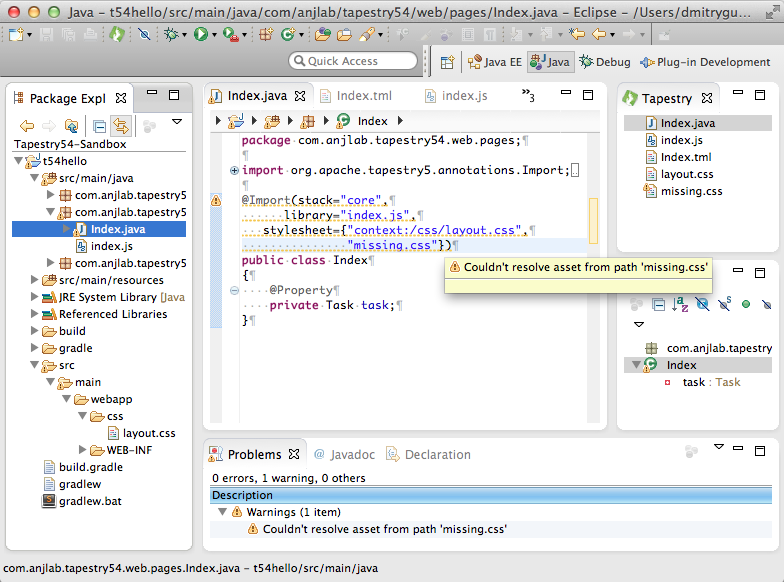
Task: Click the Index breadcrumb item
Action: pos(372,121)
